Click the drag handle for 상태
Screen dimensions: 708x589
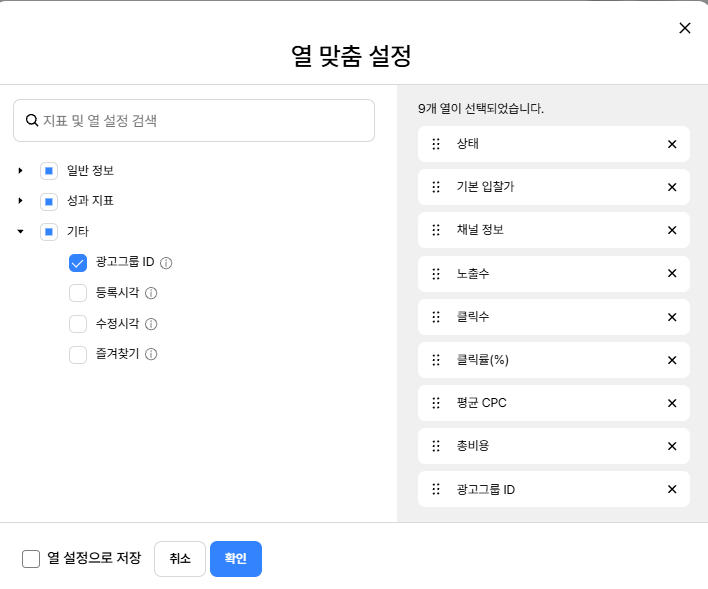pyautogui.click(x=436, y=144)
